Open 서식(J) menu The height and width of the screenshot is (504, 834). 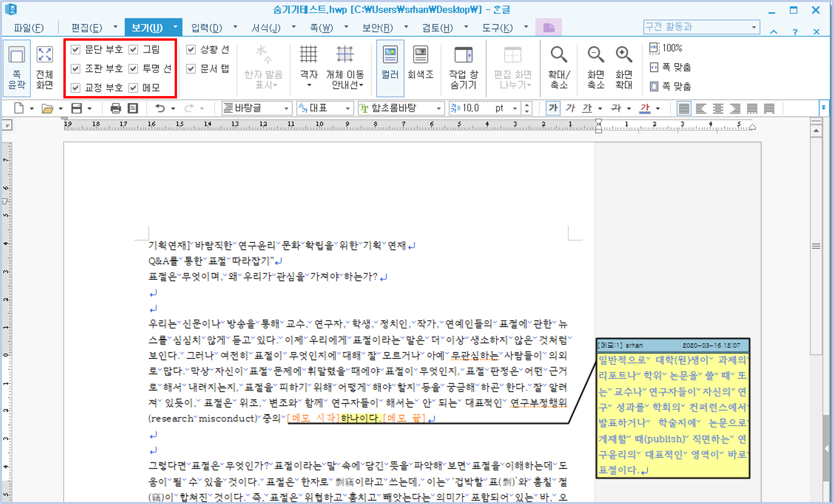266,28
